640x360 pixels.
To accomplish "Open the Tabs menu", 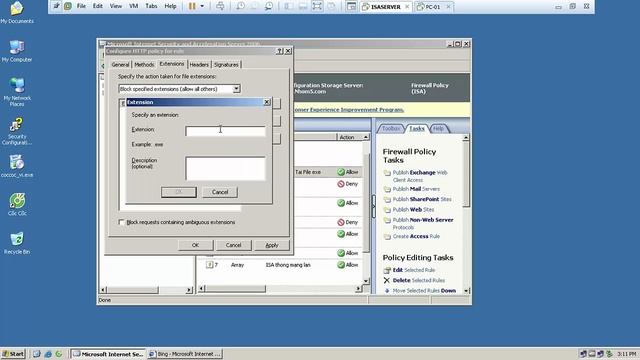I will click(x=151, y=6).
